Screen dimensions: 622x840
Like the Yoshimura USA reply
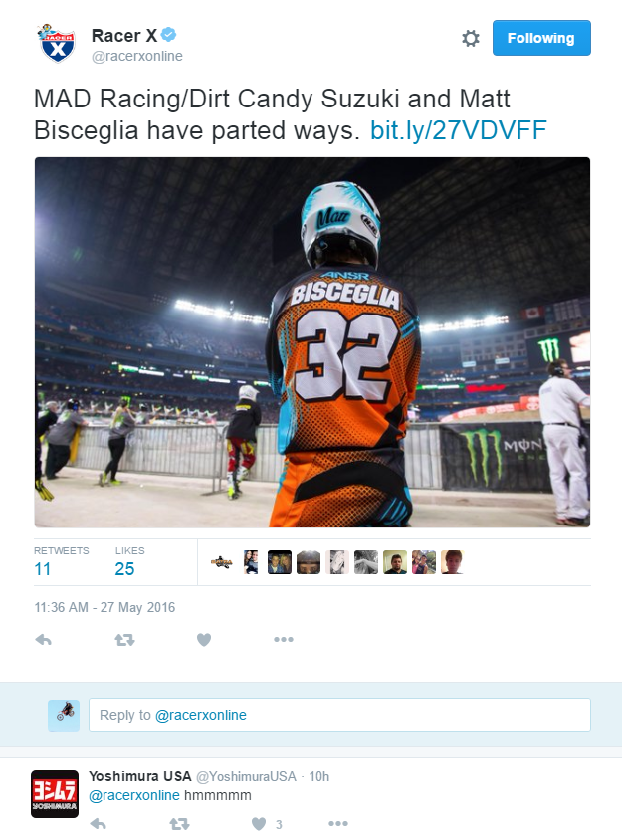coord(259,824)
